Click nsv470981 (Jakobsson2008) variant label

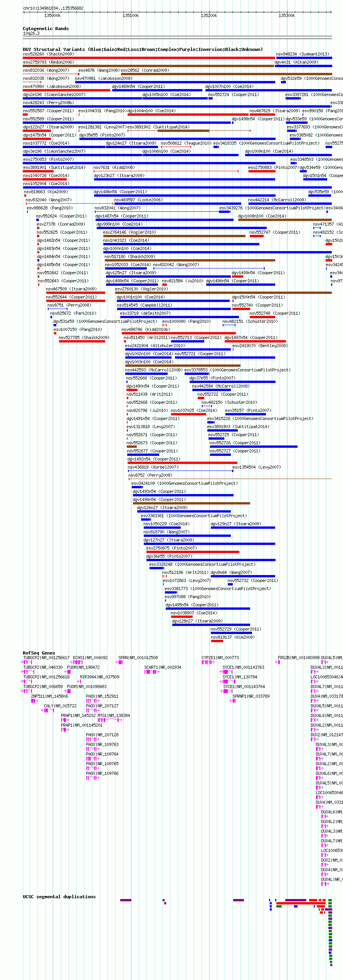[x=104, y=78]
